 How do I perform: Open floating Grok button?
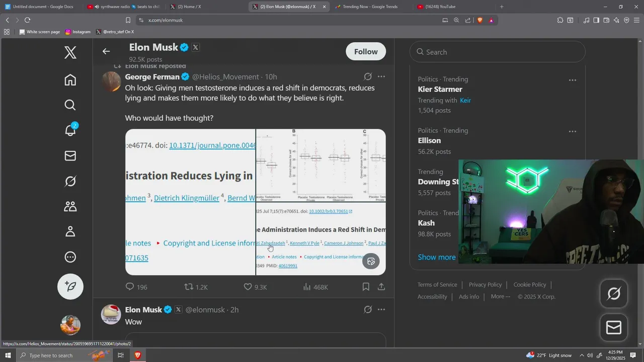coord(614,294)
